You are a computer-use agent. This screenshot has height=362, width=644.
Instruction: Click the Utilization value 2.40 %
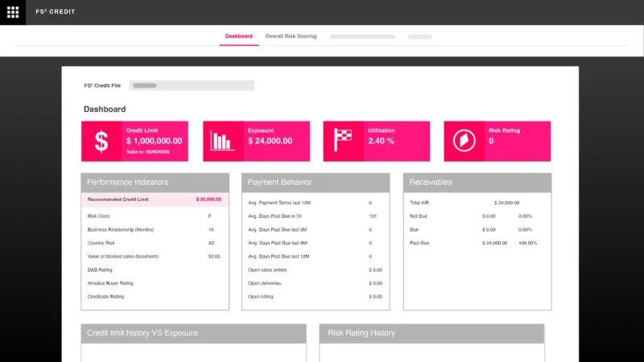(381, 141)
